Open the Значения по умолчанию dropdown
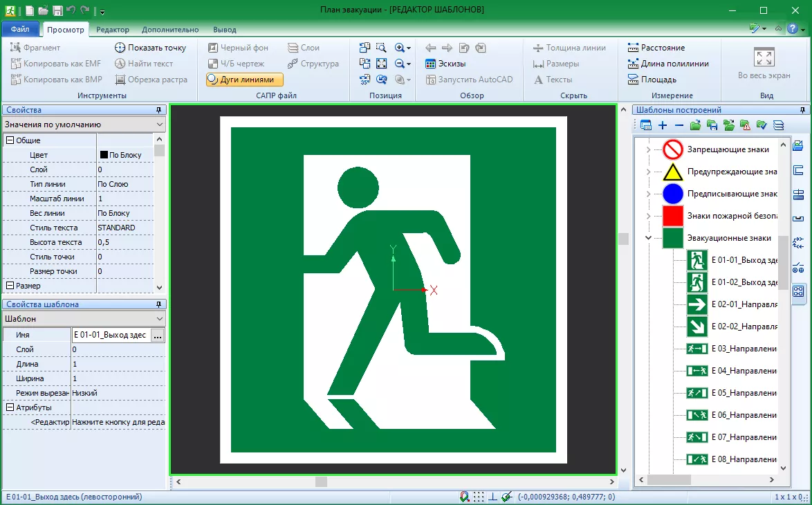Image resolution: width=812 pixels, height=505 pixels. click(x=84, y=125)
